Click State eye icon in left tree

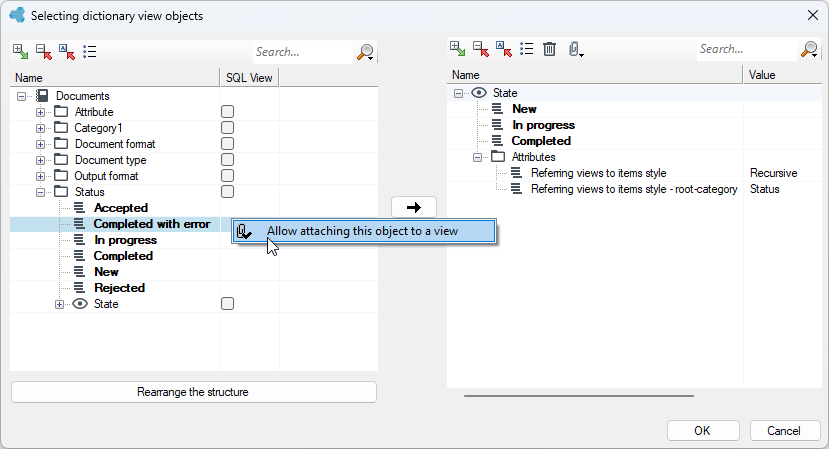[80, 304]
